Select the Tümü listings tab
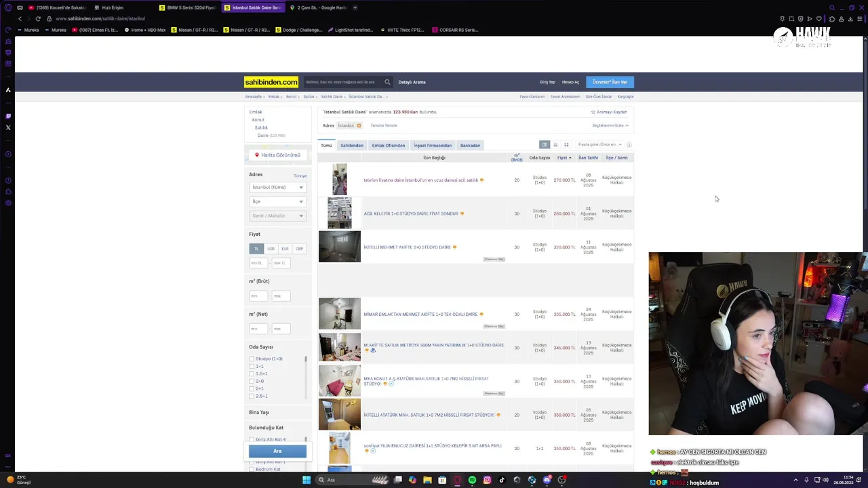The height and width of the screenshot is (488, 868). point(326,145)
